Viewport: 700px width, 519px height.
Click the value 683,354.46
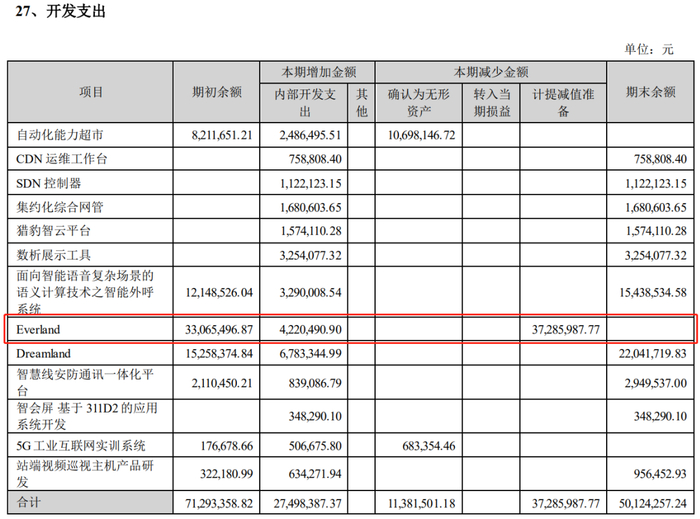tap(429, 446)
